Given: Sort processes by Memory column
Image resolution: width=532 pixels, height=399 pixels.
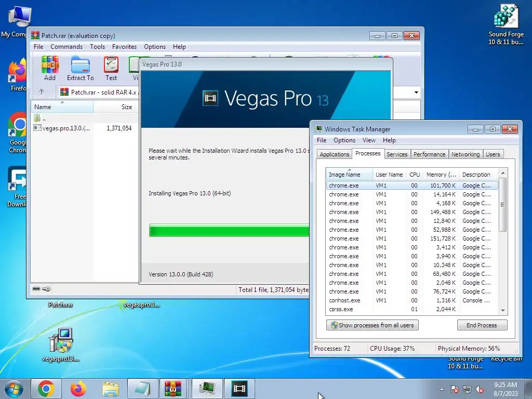Looking at the screenshot, I should (441, 175).
